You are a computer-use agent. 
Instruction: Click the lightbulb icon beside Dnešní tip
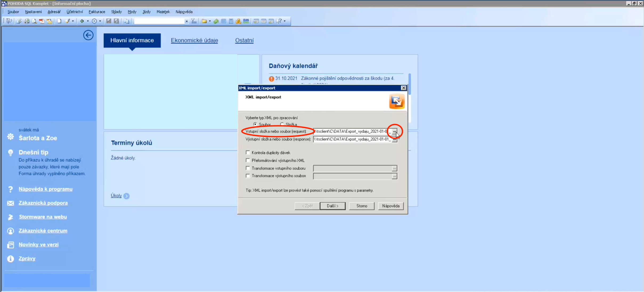click(x=10, y=153)
